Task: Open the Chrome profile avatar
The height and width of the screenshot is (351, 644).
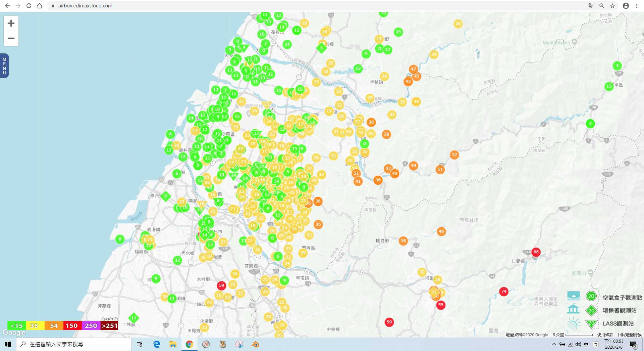Action: (626, 6)
